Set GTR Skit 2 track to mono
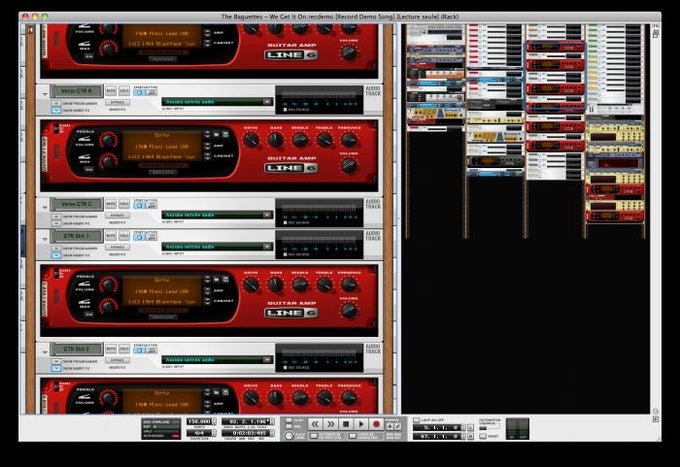The height and width of the screenshot is (467, 680). (139, 350)
